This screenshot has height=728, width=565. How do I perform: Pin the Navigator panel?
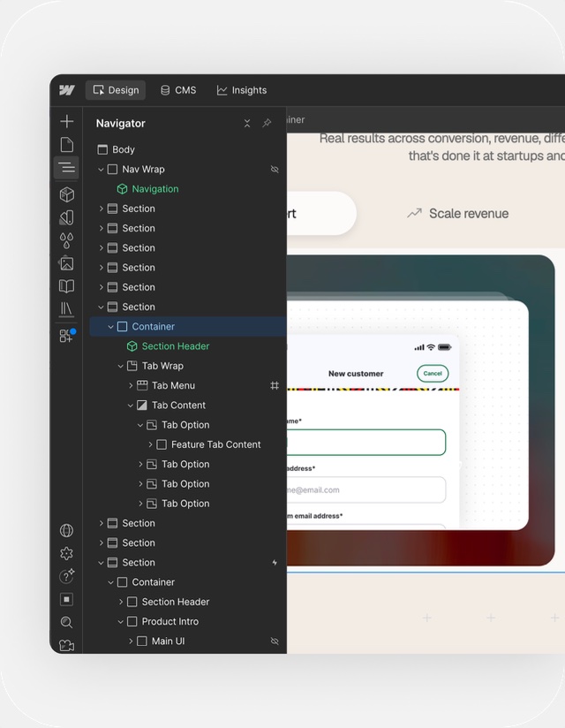(x=267, y=123)
